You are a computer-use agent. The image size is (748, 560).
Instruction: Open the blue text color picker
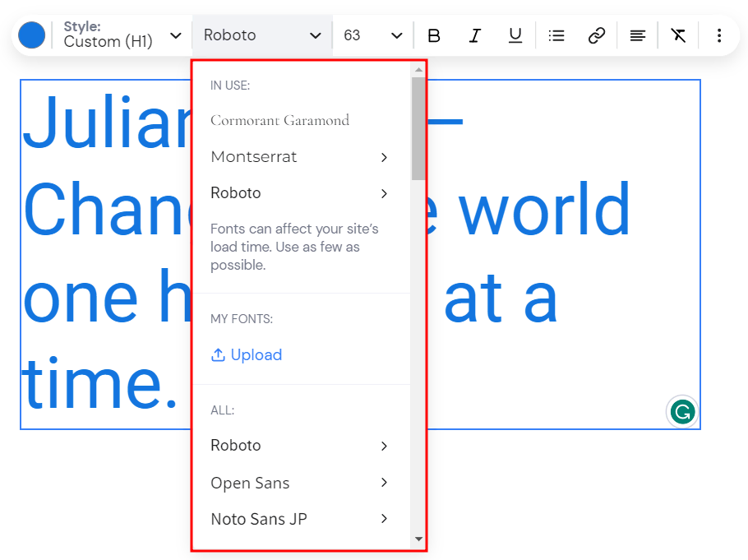tap(31, 35)
